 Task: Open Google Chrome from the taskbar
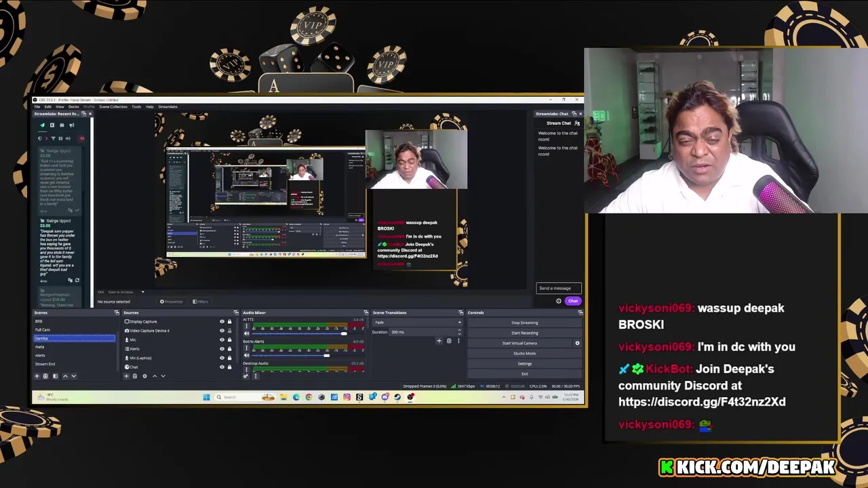click(309, 397)
